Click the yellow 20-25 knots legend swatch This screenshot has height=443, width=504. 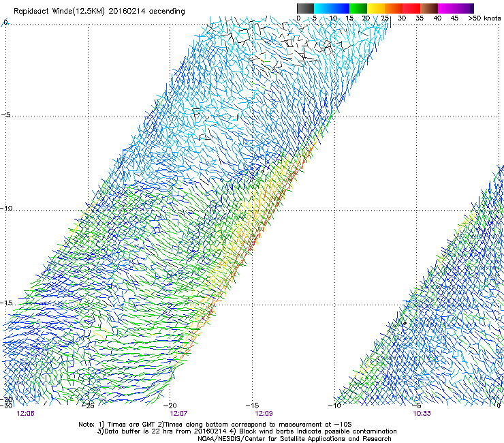pos(376,8)
